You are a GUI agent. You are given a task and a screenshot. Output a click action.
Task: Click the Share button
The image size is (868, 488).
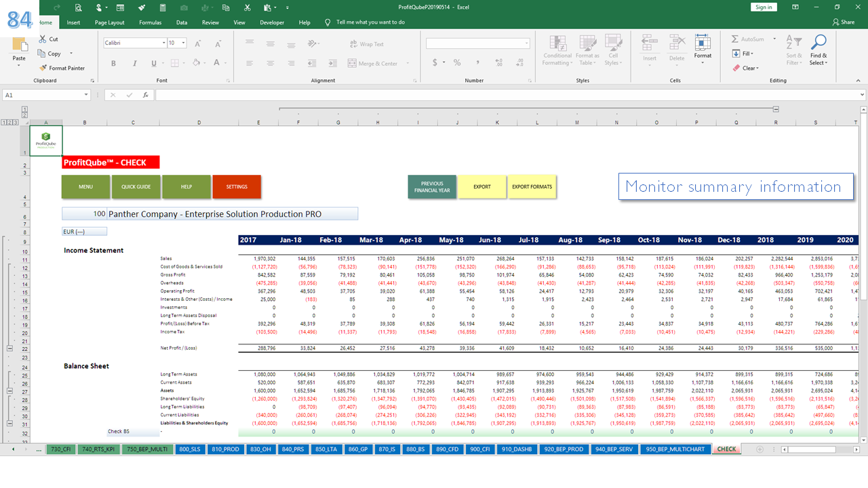[x=843, y=22]
